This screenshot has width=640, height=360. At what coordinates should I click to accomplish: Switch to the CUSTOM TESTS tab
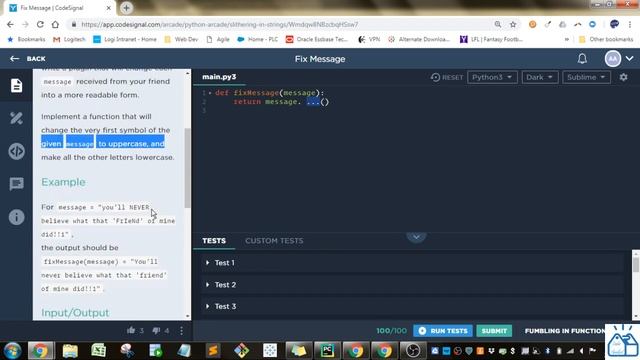point(274,241)
